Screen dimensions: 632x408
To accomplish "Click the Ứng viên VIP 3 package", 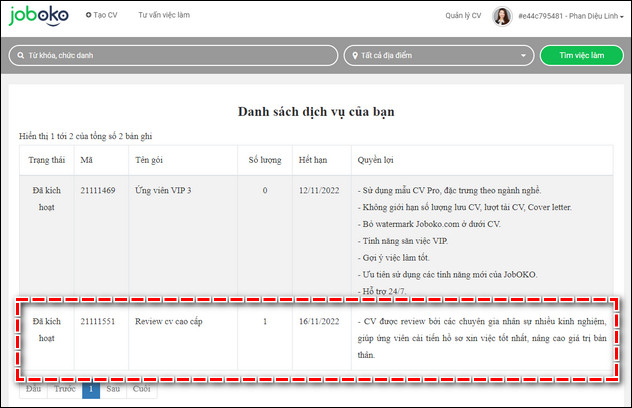I will coord(162,190).
